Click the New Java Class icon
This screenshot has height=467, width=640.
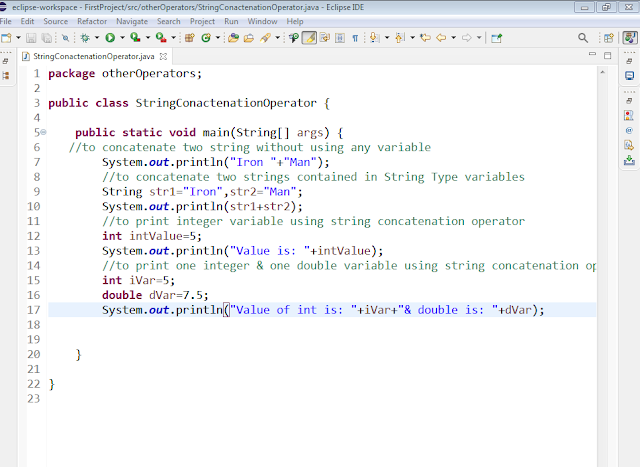coord(206,38)
